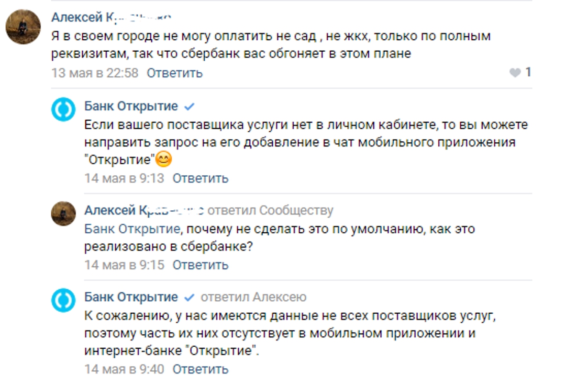Click the 'ответил Алексею' link

pos(253,298)
